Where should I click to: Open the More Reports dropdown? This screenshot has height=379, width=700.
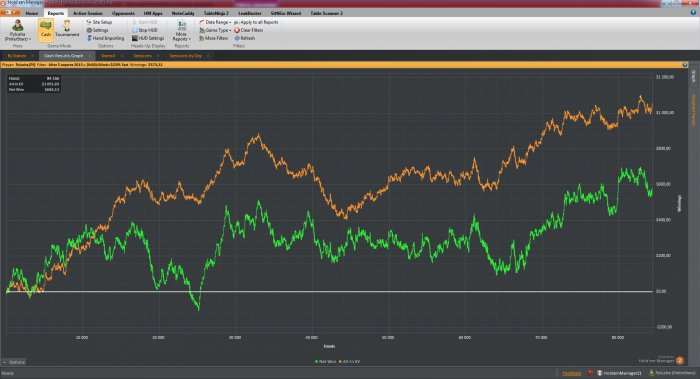click(x=181, y=31)
